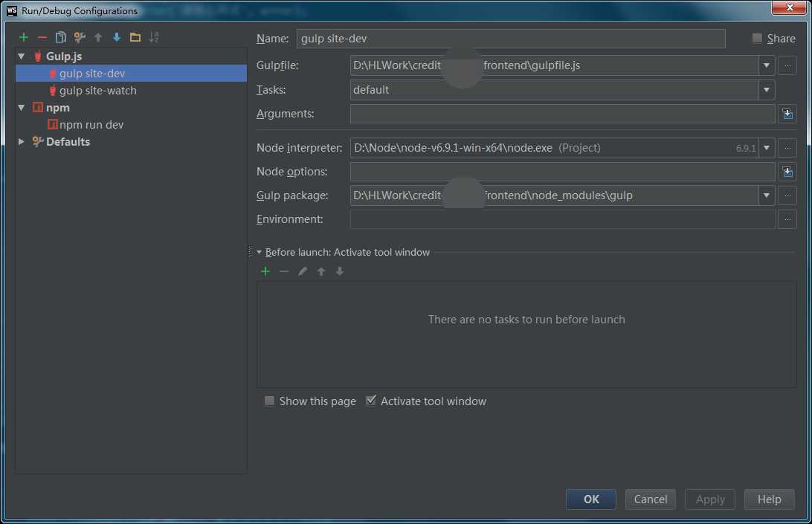The height and width of the screenshot is (524, 812).
Task: Remove the selected configuration
Action: 42,37
